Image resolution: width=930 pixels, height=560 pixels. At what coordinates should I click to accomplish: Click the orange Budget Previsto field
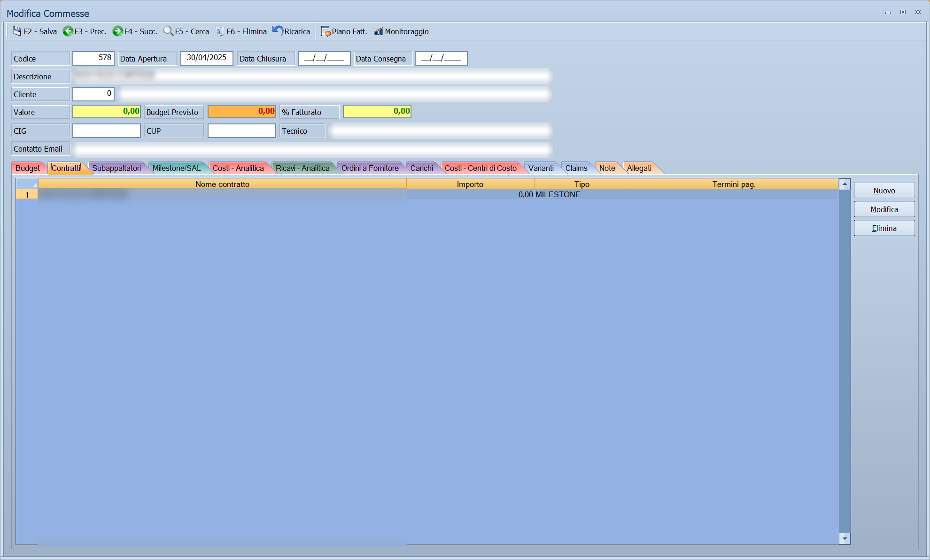(242, 112)
